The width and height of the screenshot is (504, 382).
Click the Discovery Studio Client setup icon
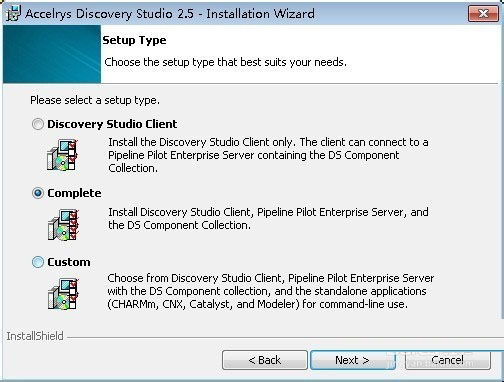click(62, 155)
